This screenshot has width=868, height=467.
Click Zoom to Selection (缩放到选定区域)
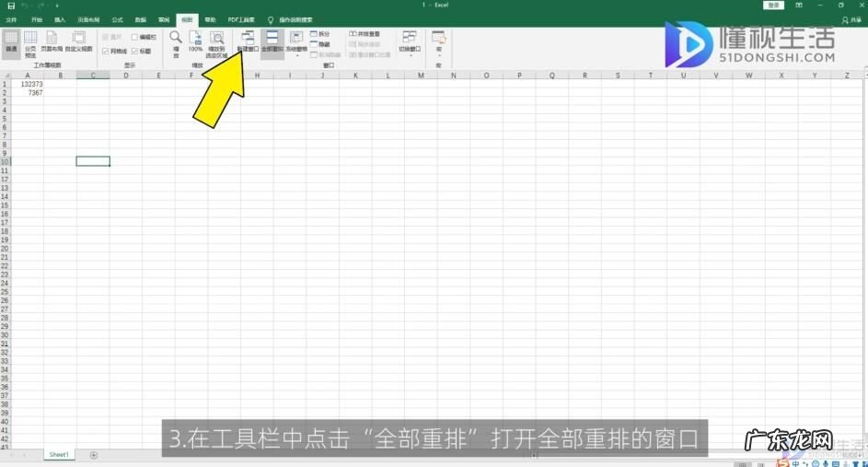point(217,44)
